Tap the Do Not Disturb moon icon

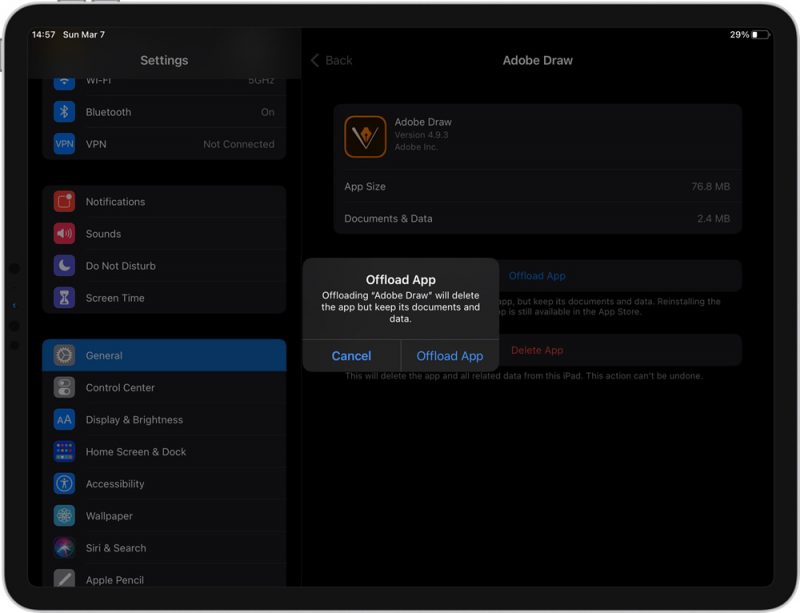tap(64, 266)
